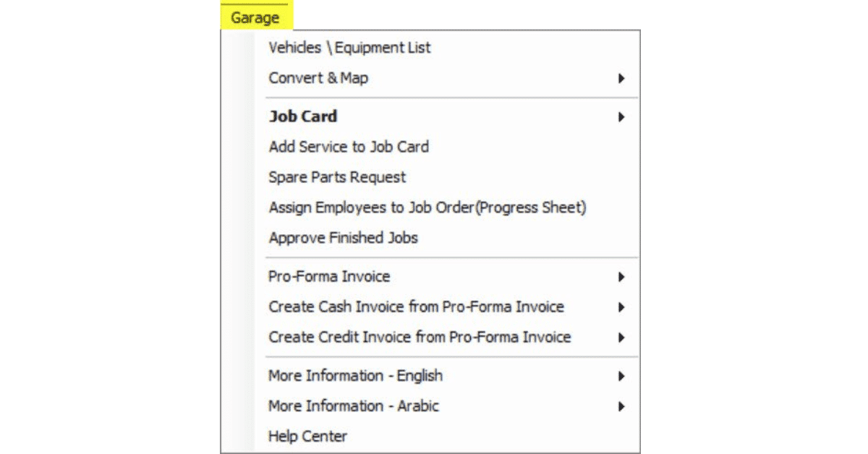This screenshot has width=868, height=454.
Task: Expand the Create Cash Invoice submenu arrow
Action: (x=621, y=307)
